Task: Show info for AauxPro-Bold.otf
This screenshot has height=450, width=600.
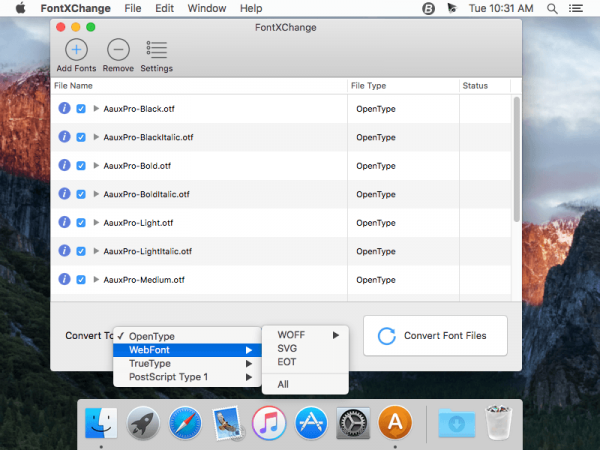Action: 64,165
